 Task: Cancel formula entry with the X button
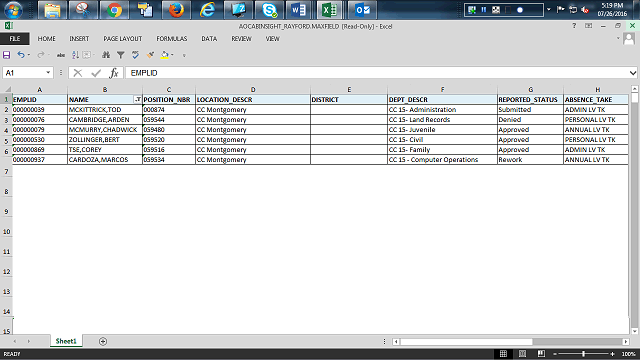(x=78, y=73)
